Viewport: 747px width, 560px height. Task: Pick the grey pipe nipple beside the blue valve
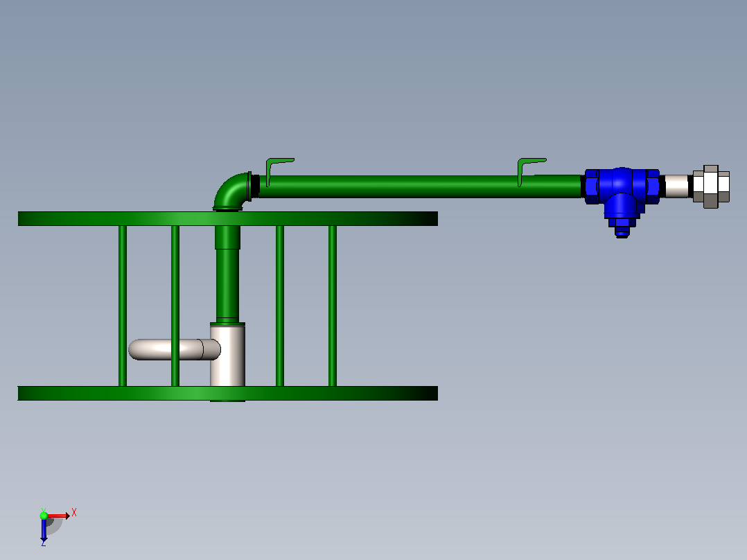pyautogui.click(x=676, y=186)
